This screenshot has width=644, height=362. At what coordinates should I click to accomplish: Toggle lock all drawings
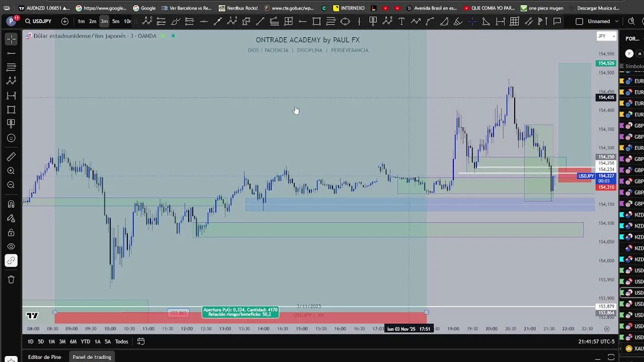coord(11,232)
